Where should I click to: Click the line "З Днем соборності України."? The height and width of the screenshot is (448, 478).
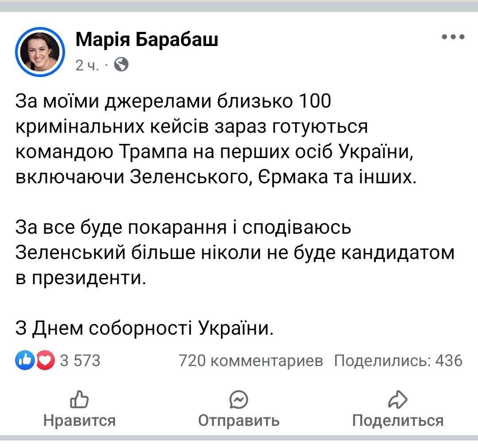[142, 328]
